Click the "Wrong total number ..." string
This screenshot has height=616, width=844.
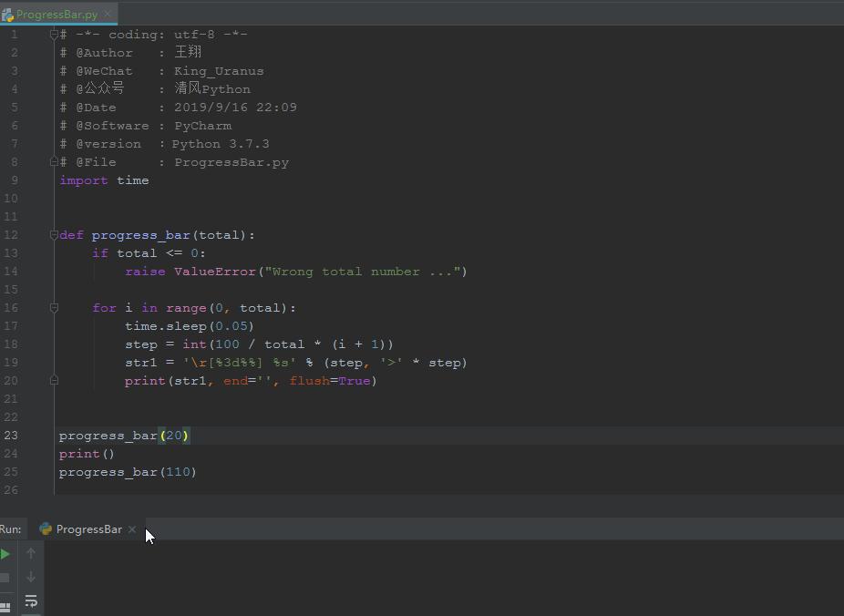pyautogui.click(x=362, y=272)
